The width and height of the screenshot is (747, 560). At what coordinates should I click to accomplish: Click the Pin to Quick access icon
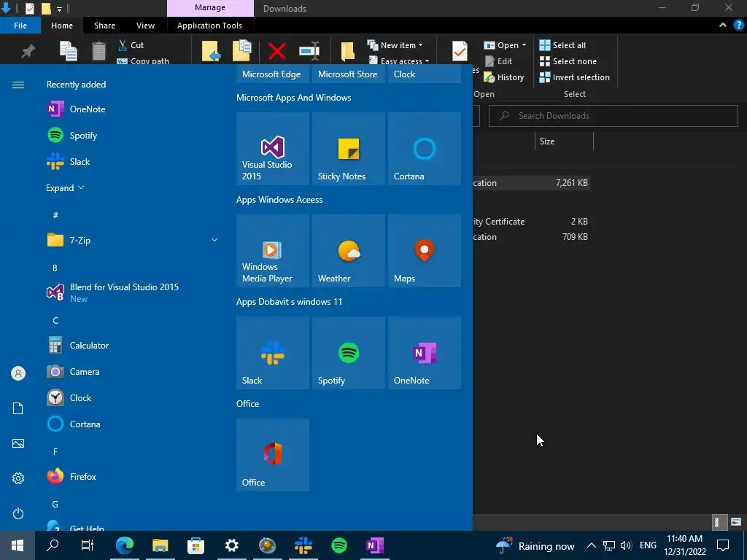click(28, 51)
